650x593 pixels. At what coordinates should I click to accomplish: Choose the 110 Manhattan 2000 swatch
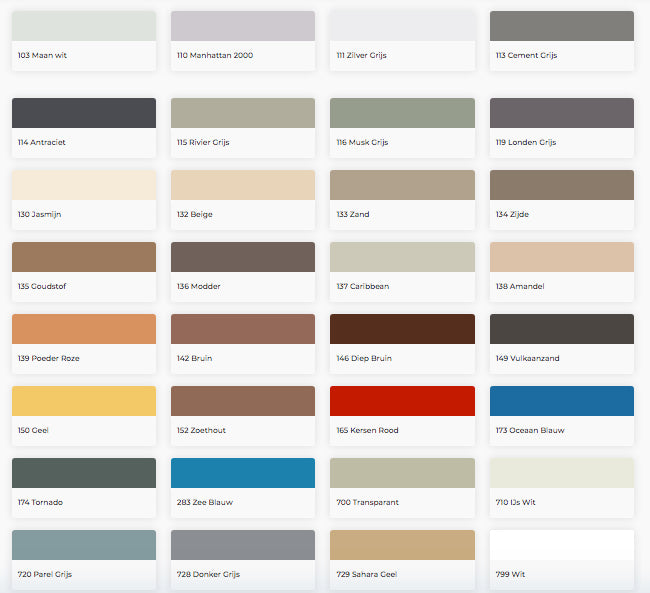click(x=243, y=26)
